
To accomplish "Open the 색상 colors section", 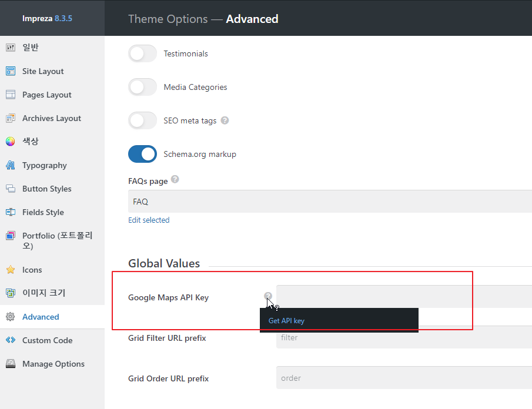I will pyautogui.click(x=52, y=142).
